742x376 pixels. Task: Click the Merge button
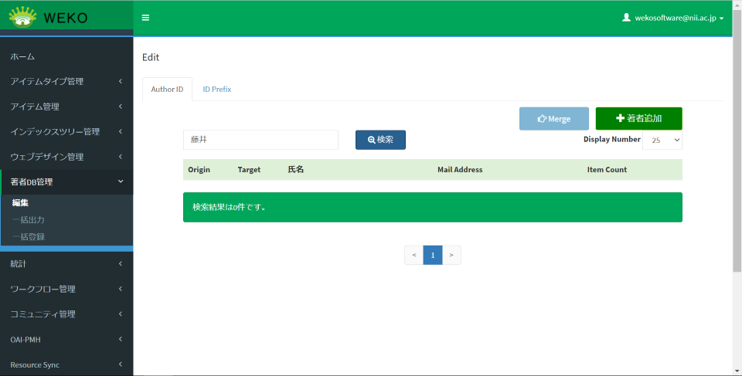click(554, 119)
